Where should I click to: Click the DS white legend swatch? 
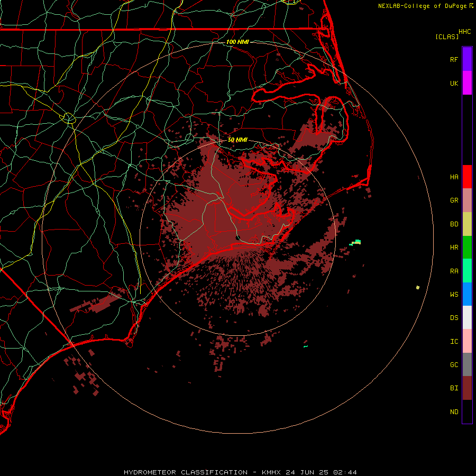[467, 317]
